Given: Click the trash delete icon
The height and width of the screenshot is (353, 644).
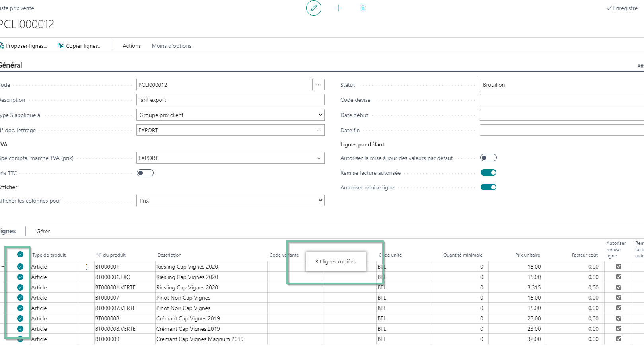Looking at the screenshot, I should (363, 8).
